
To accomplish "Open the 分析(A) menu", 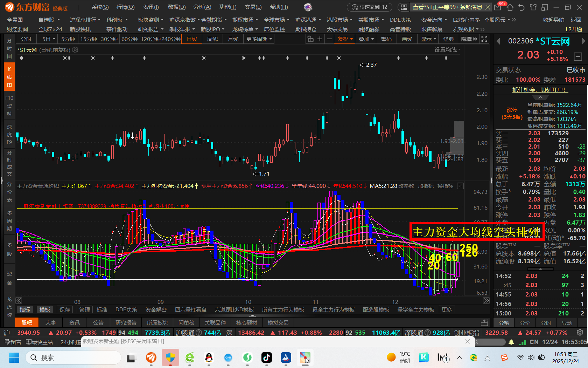I will click(x=202, y=7).
